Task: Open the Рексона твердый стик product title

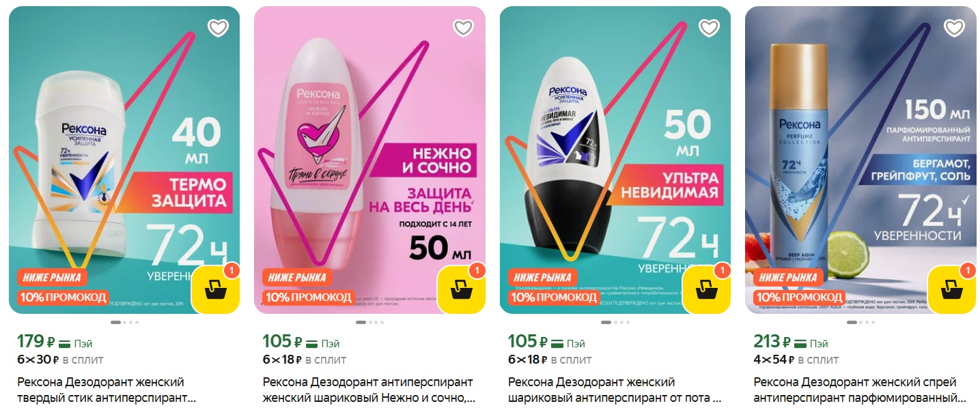Action: (x=106, y=390)
